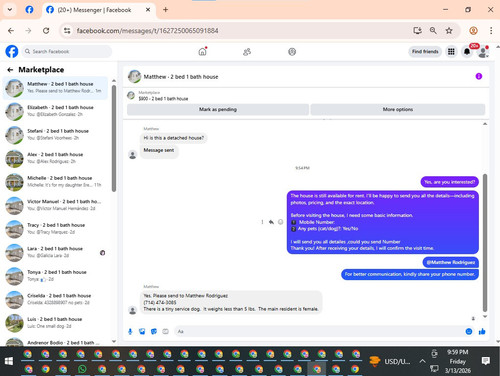500x376 pixels.
Task: Bookmark this page star
Action: pyautogui.click(x=449, y=31)
